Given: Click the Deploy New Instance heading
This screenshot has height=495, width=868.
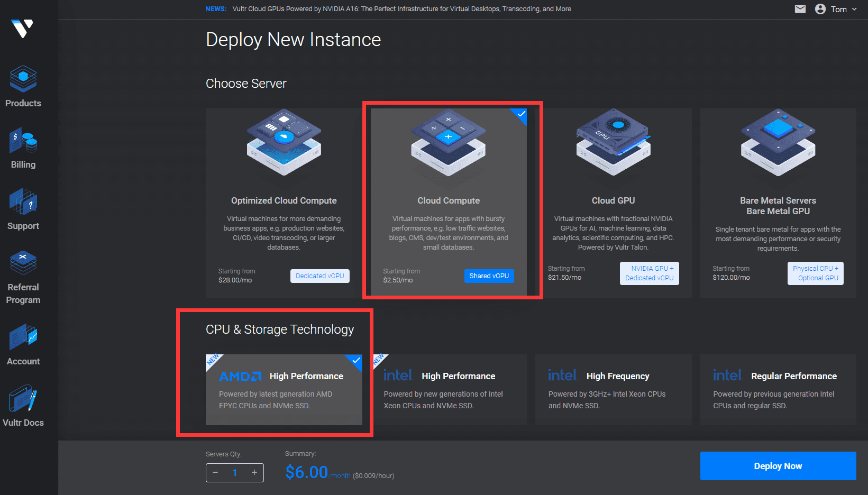Looking at the screenshot, I should [x=294, y=40].
